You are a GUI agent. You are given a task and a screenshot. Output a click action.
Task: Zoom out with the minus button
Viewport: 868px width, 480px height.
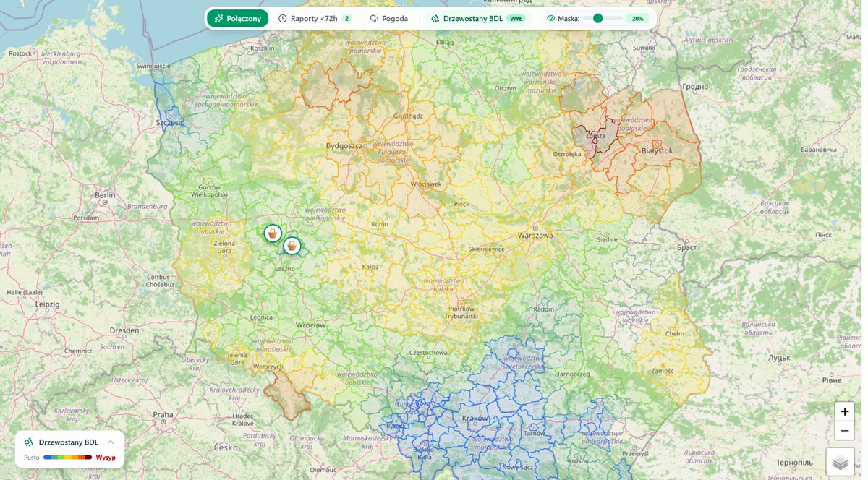844,431
